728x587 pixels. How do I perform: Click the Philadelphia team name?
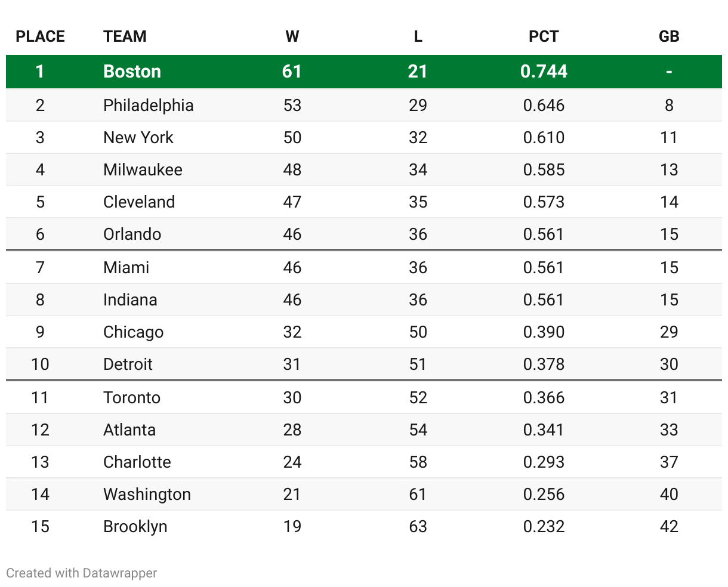pos(148,106)
